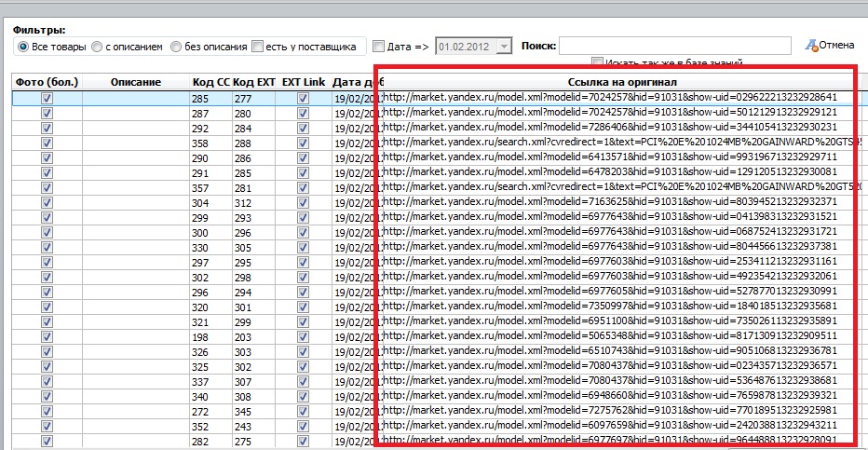
Task: Select Код EXT cell with value 280
Action: point(253,114)
